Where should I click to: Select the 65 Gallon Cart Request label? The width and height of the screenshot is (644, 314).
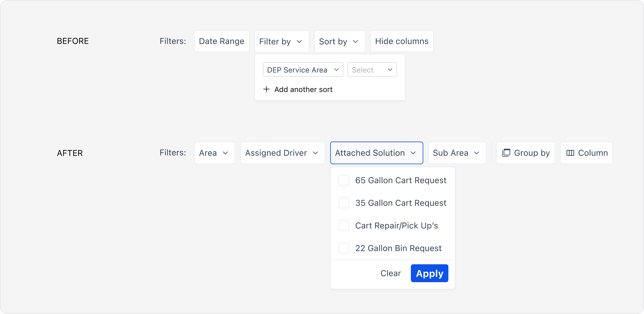pos(401,180)
